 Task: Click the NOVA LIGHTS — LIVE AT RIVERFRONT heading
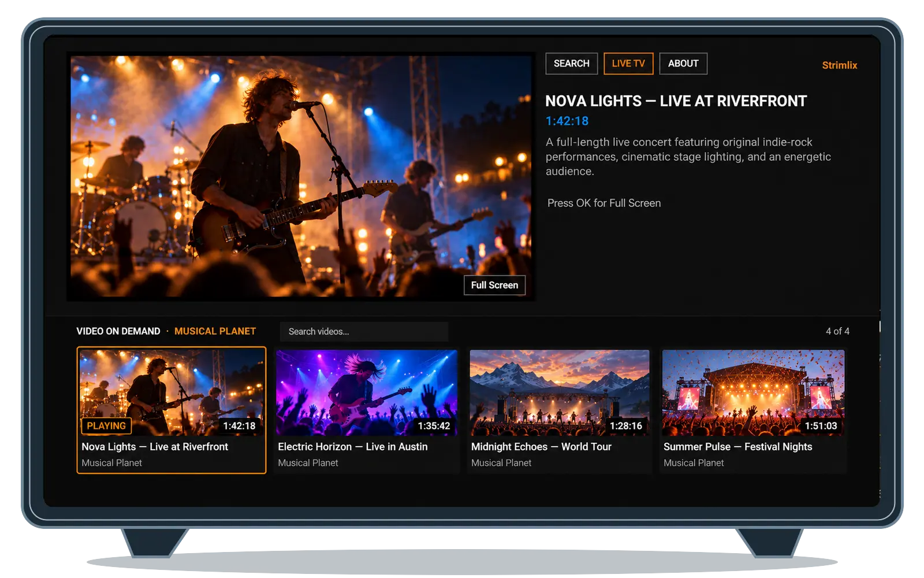(x=676, y=101)
